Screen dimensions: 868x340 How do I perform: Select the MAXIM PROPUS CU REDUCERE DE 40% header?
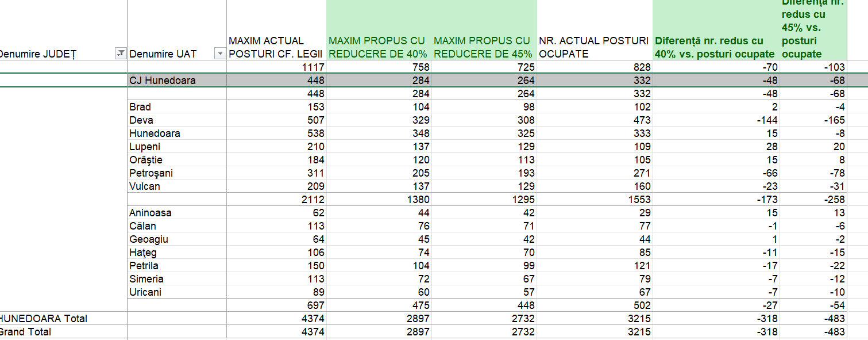[377, 47]
